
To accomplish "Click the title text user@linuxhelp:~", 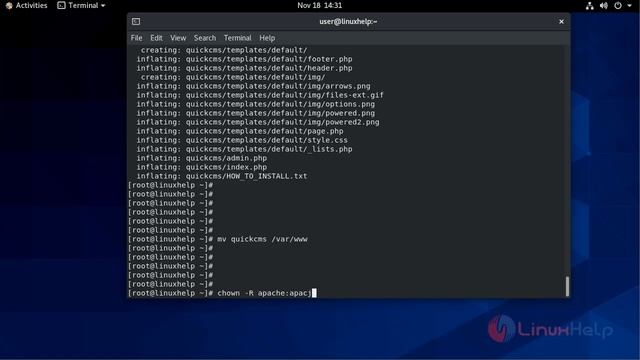I will pyautogui.click(x=348, y=22).
